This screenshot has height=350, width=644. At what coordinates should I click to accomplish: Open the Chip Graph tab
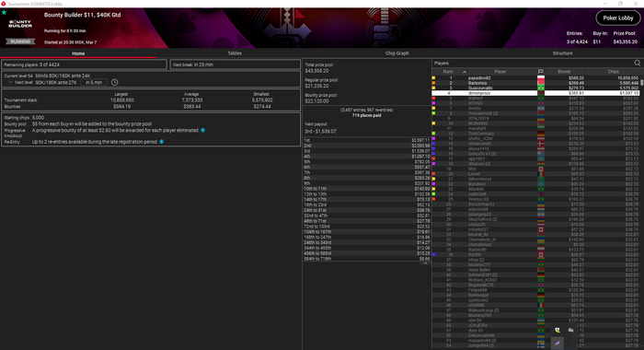pos(397,53)
